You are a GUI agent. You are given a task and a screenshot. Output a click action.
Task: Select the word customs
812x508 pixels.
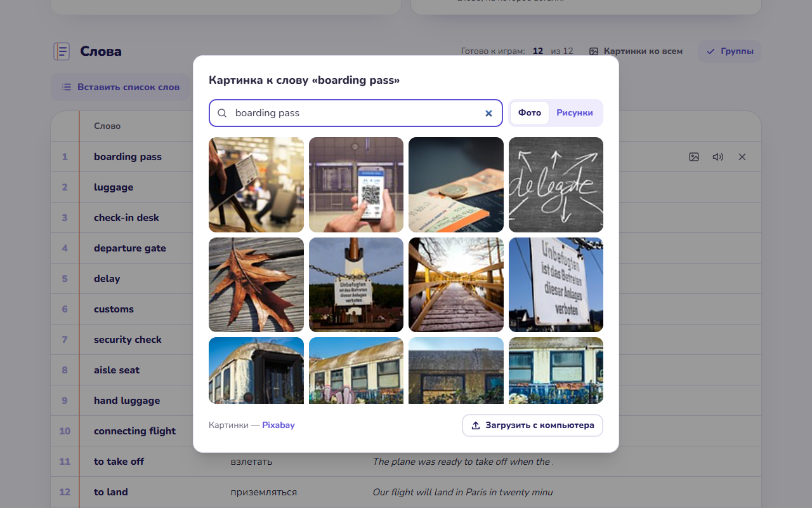click(x=114, y=309)
